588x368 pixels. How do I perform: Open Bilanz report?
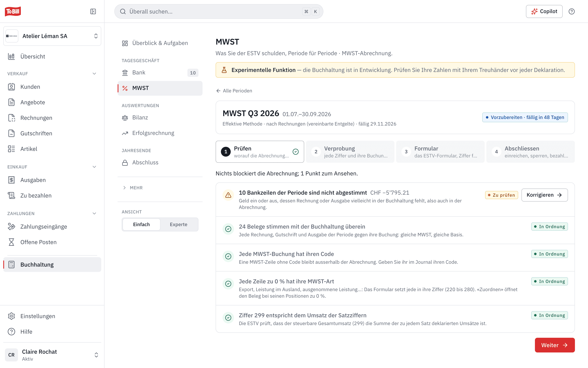tap(160, 118)
